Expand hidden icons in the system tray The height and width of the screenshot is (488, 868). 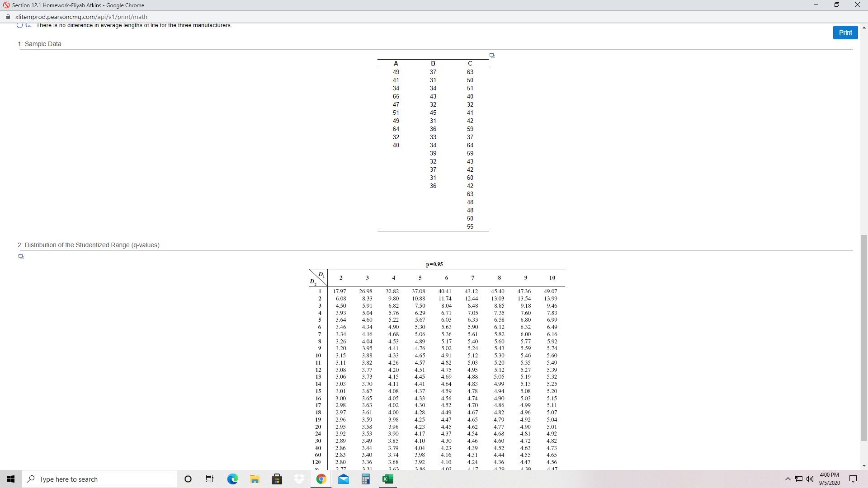(x=788, y=479)
